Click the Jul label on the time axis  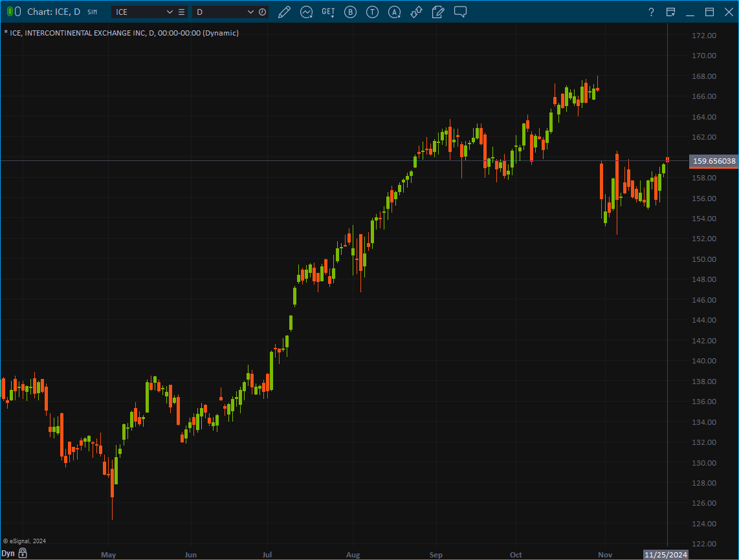coord(267,555)
